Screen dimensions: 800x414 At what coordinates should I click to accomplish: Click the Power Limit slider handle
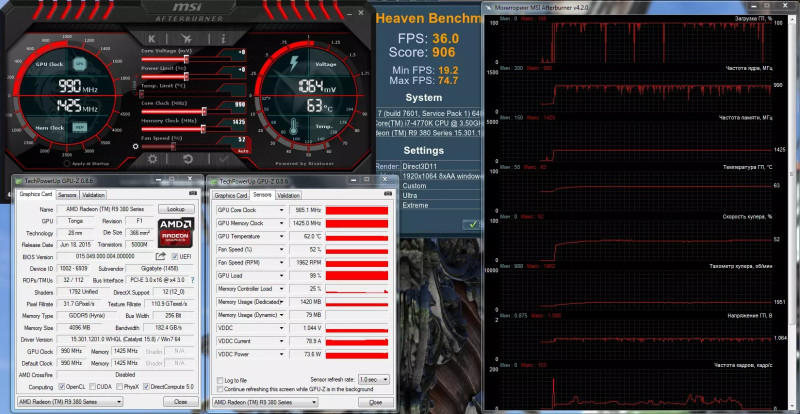pyautogui.click(x=186, y=77)
